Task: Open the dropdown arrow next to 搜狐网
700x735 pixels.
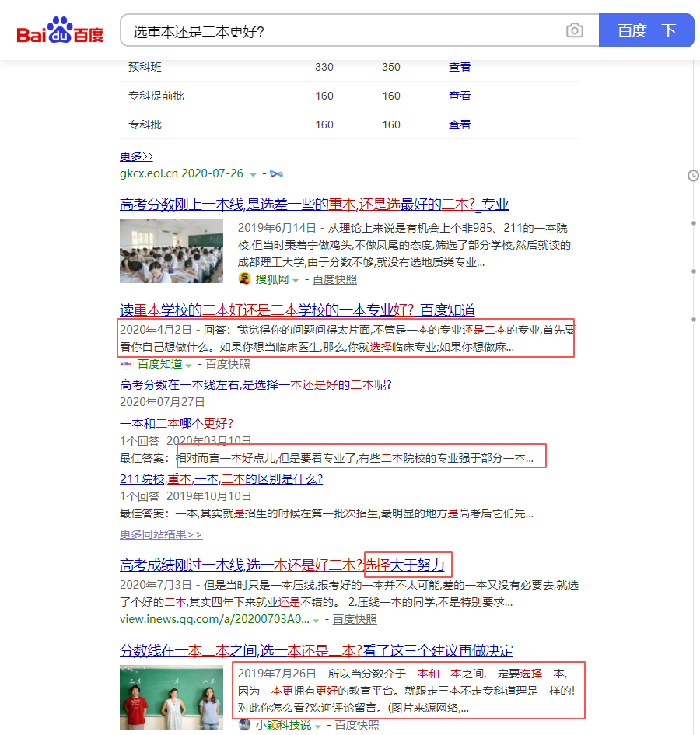Action: point(296,280)
